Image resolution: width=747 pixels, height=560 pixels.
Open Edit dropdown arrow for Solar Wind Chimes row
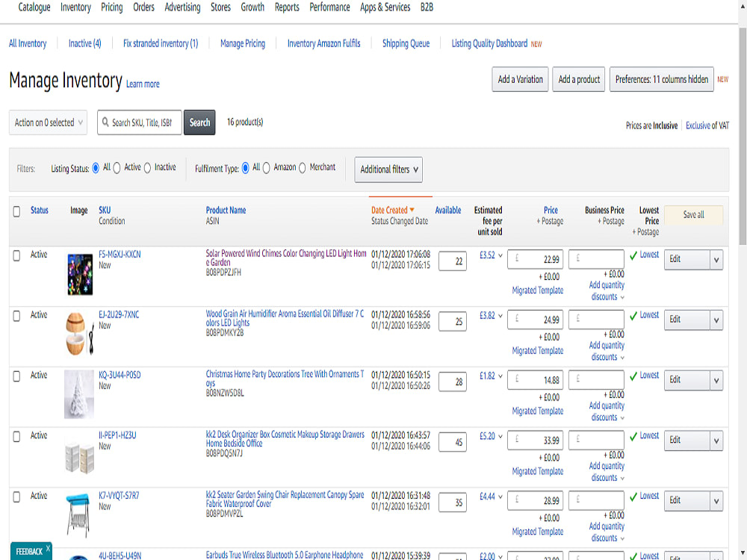click(716, 260)
